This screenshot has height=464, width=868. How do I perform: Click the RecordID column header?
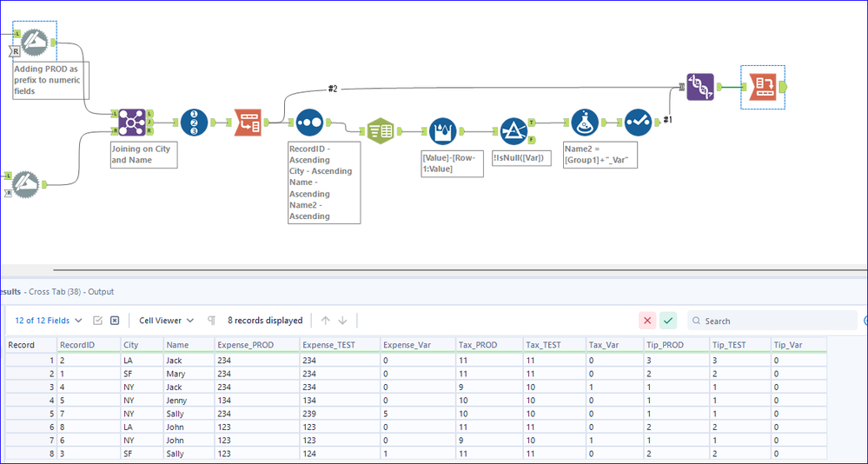tap(89, 345)
